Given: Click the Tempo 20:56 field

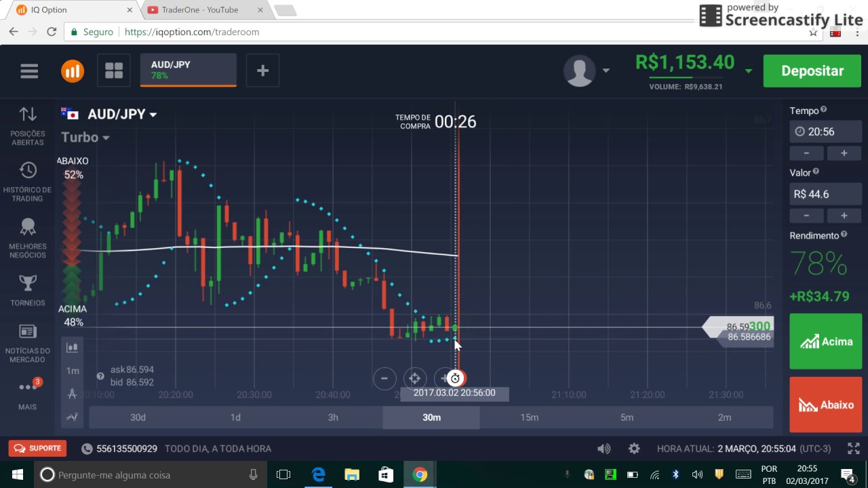Looking at the screenshot, I should [825, 131].
